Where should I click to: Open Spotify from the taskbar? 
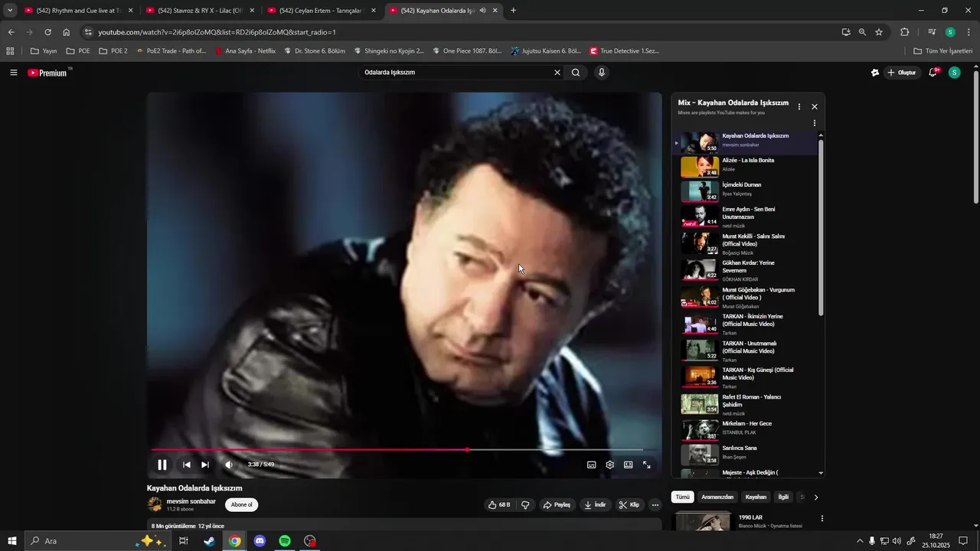pyautogui.click(x=285, y=541)
